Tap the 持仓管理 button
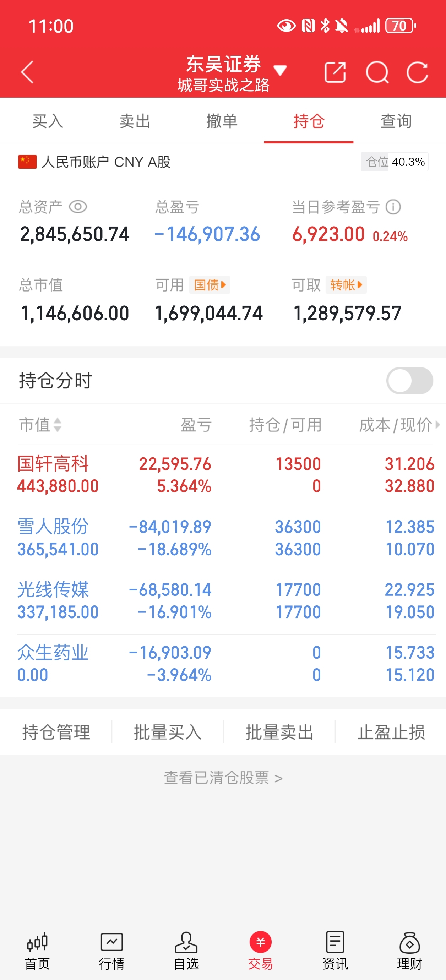This screenshot has width=446, height=980. tap(56, 731)
